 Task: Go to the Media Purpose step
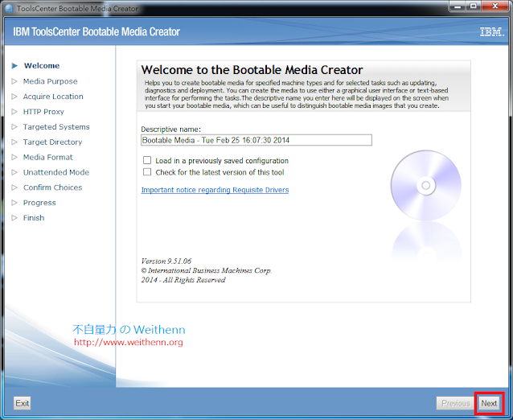(51, 81)
